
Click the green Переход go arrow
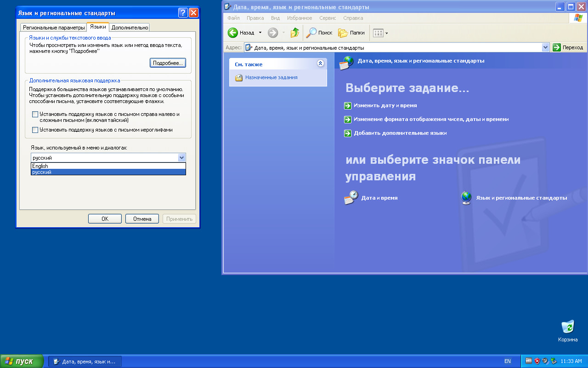[557, 47]
